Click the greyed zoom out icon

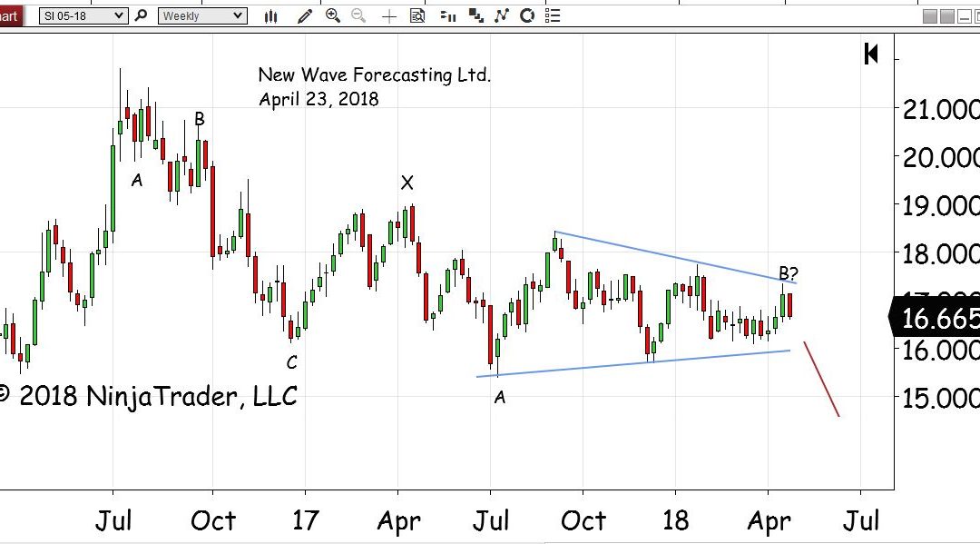[x=358, y=15]
